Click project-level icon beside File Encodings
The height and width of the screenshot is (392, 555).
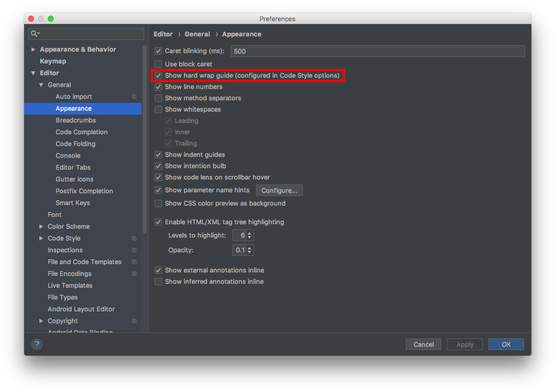coord(134,274)
